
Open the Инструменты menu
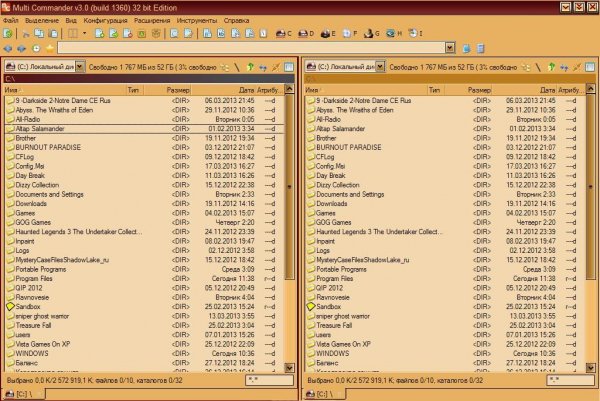click(x=197, y=21)
